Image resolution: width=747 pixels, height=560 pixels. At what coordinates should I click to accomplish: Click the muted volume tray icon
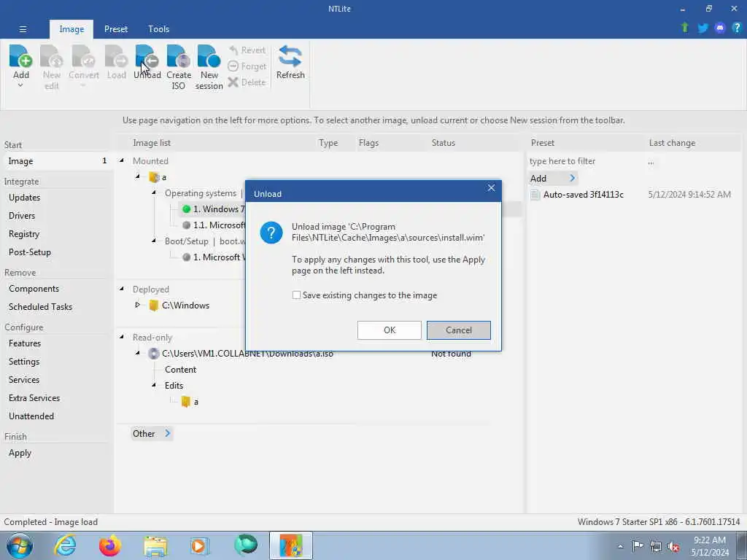pos(673,546)
